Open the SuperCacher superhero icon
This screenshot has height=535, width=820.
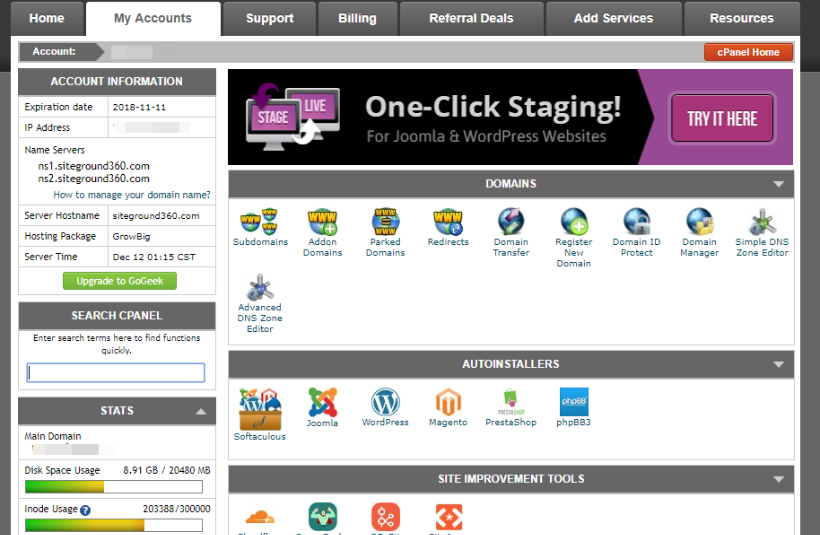[x=323, y=517]
